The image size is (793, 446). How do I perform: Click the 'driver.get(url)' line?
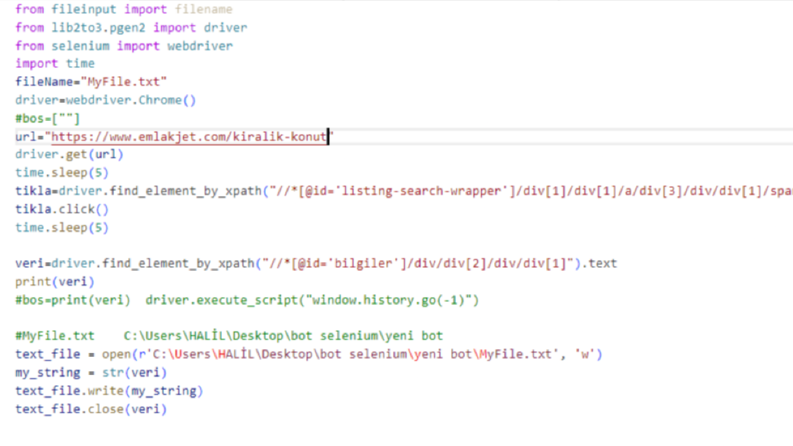[x=69, y=154]
